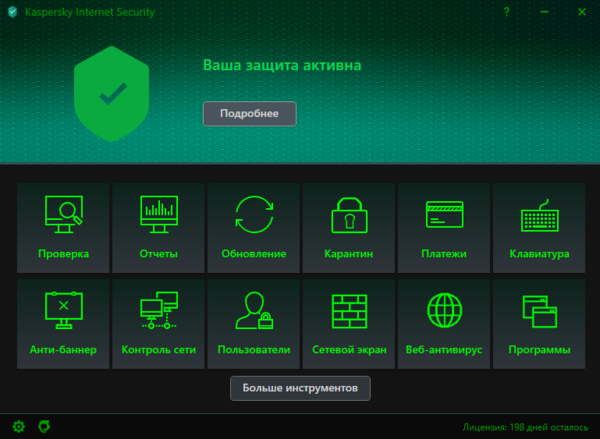Click the large green protection shield
The image size is (600, 439).
coord(111,94)
